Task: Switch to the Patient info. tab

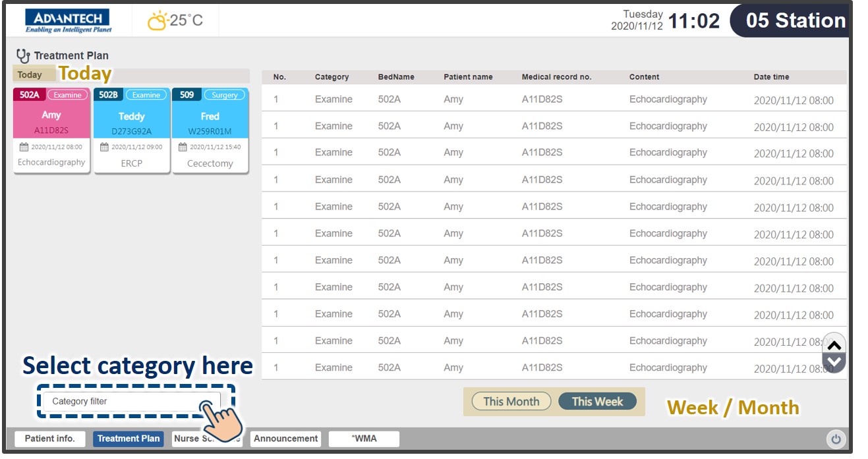Action: 51,439
